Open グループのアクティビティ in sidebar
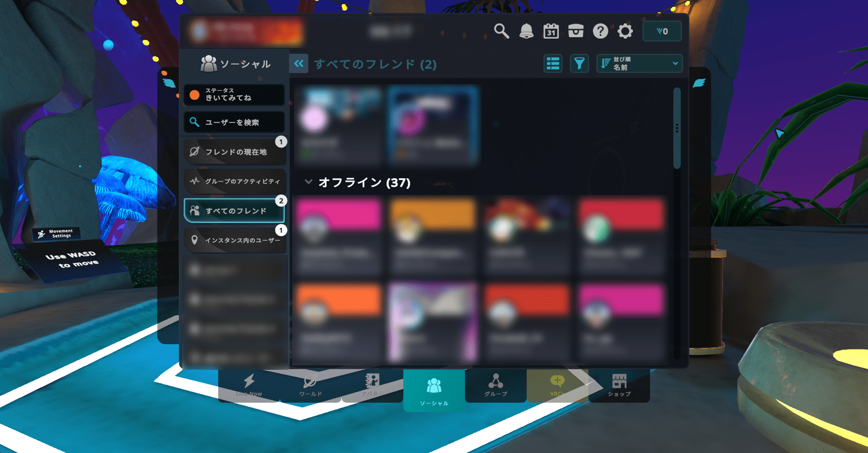This screenshot has height=453, width=868. coord(234,181)
